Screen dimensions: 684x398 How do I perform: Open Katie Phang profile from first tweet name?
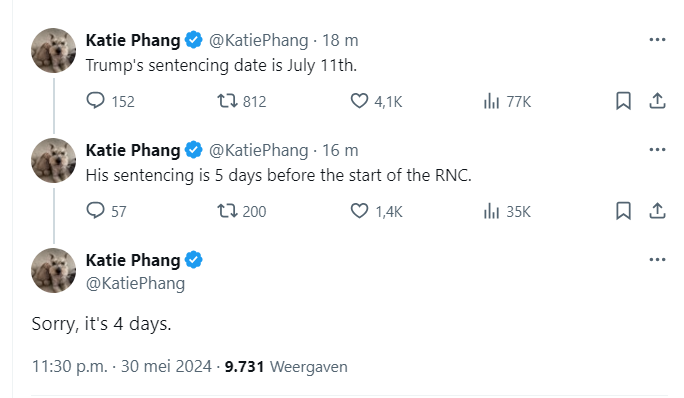133,40
